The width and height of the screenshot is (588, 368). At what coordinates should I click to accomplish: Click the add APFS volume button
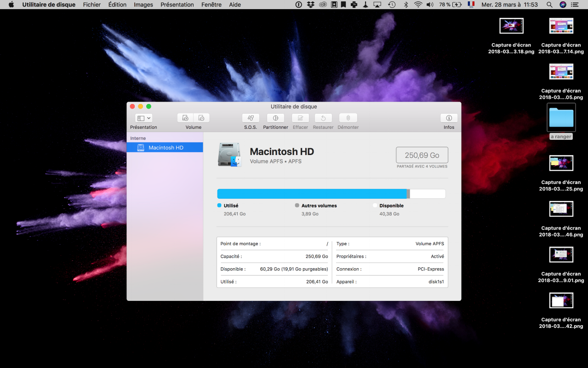coord(185,118)
